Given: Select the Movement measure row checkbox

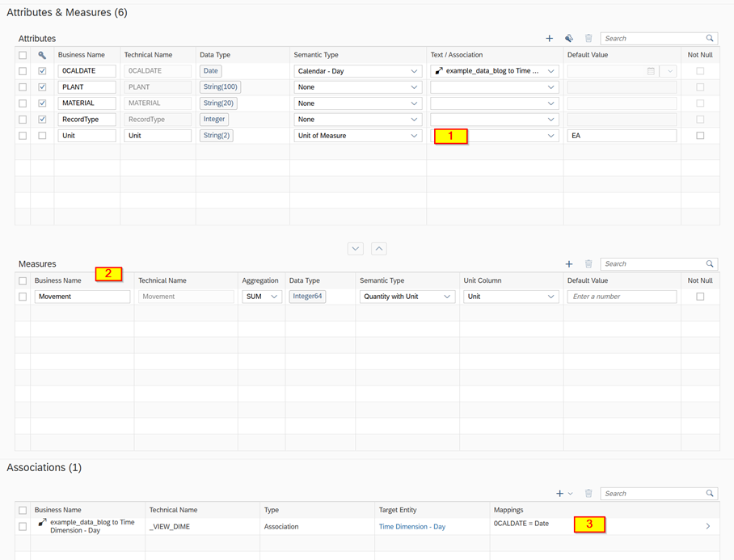Looking at the screenshot, I should click(23, 297).
